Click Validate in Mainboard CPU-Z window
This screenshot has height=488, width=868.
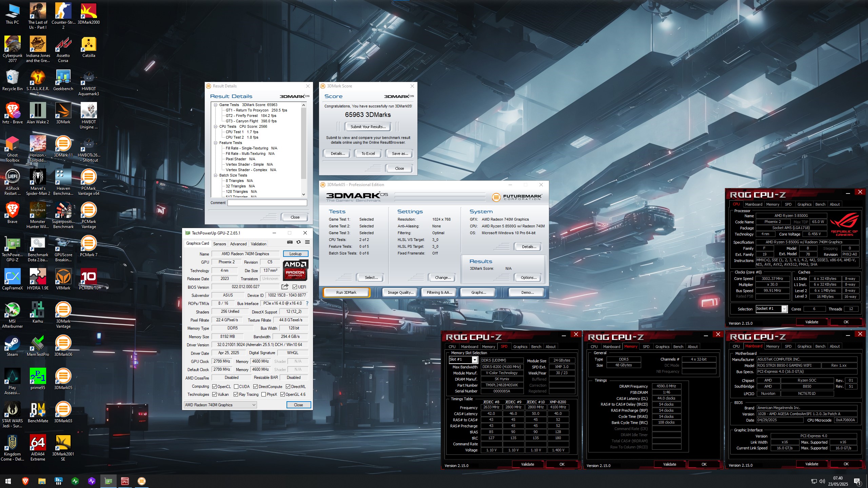click(812, 464)
